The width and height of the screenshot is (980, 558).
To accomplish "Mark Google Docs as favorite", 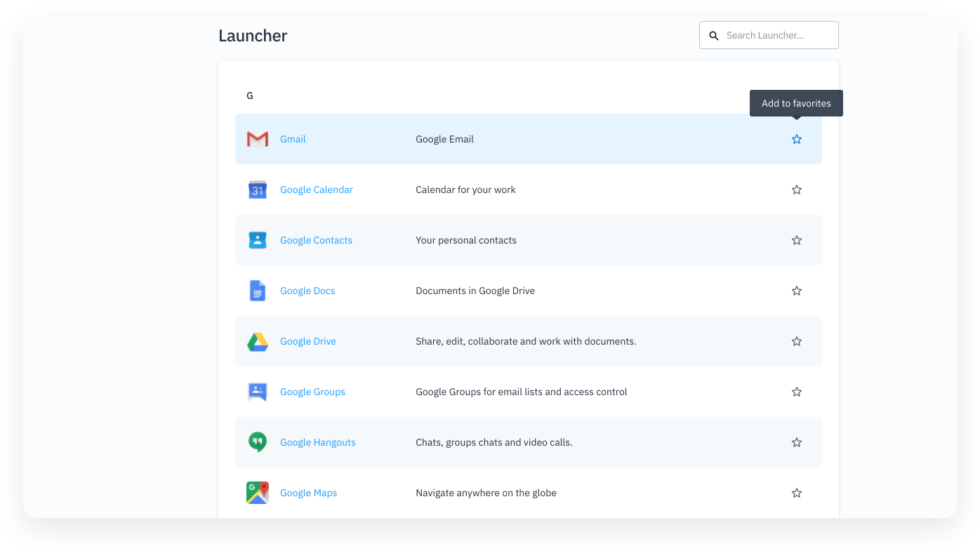I will point(797,291).
